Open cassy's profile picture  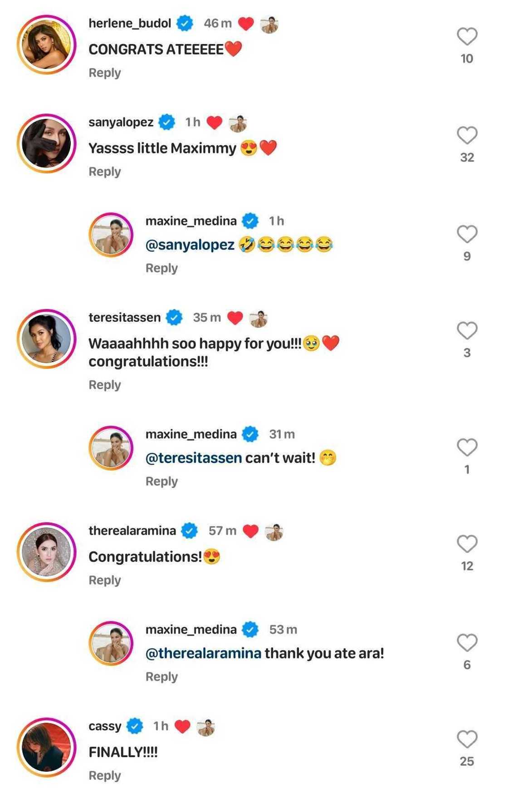click(x=47, y=747)
